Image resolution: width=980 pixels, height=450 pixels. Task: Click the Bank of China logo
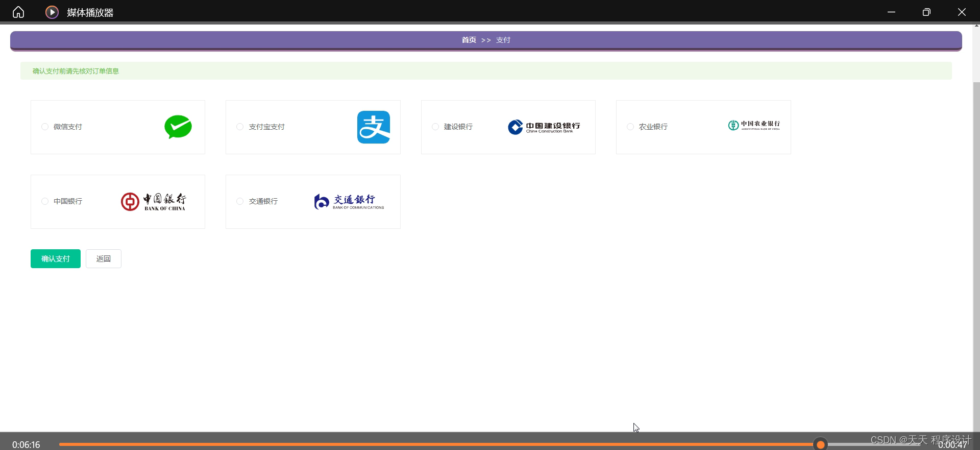tap(153, 202)
